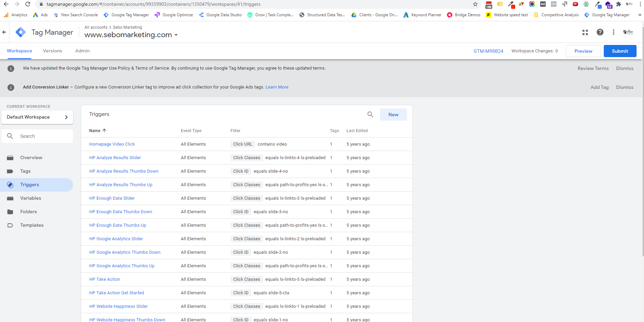Create a new trigger with New button
644x322 pixels.
pos(393,115)
